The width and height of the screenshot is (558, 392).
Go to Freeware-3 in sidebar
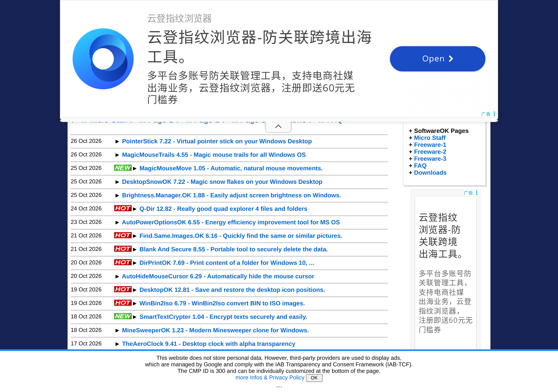(x=430, y=159)
